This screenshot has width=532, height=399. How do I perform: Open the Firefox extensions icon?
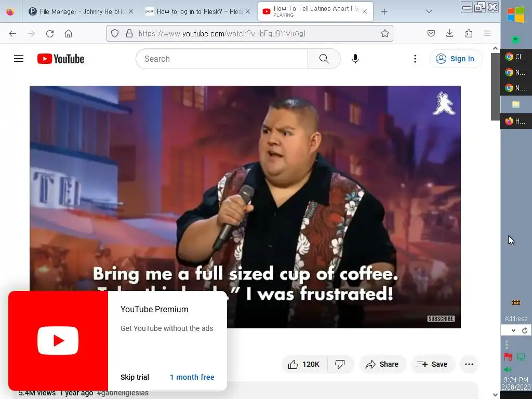pyautogui.click(x=469, y=33)
